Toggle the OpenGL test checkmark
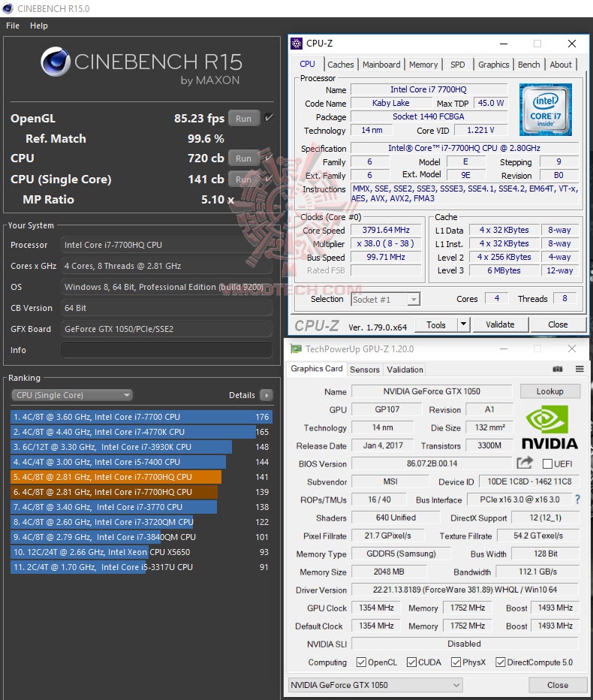This screenshot has width=593, height=700. tap(269, 118)
